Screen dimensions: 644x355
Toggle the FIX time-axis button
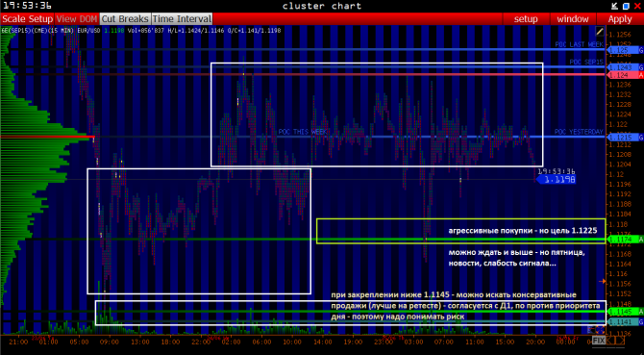pyautogui.click(x=599, y=341)
